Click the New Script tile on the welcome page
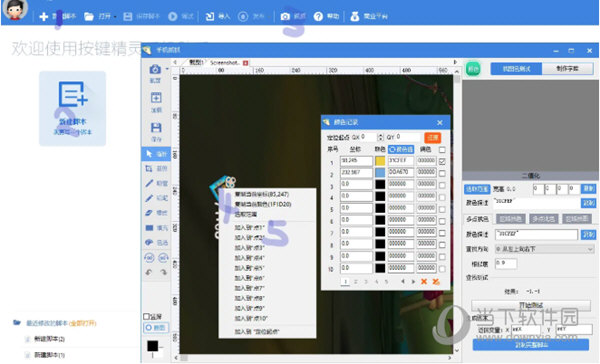The height and width of the screenshot is (364, 600). point(72,108)
